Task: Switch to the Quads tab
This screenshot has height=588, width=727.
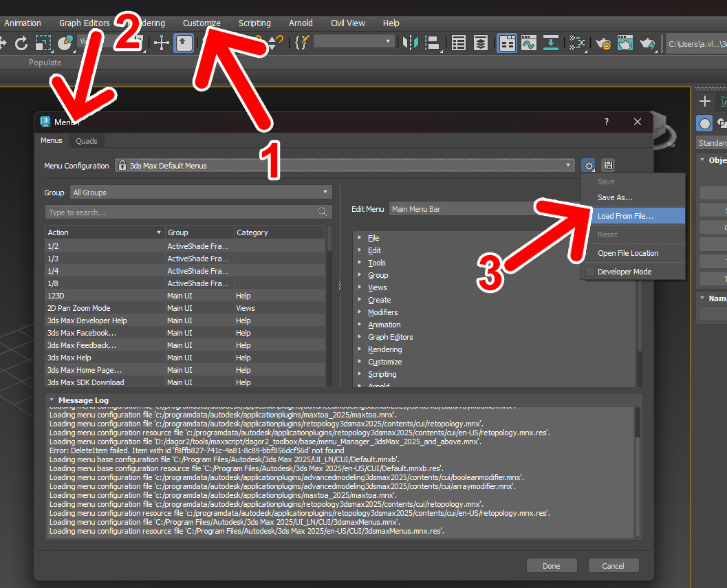Action: pyautogui.click(x=87, y=141)
